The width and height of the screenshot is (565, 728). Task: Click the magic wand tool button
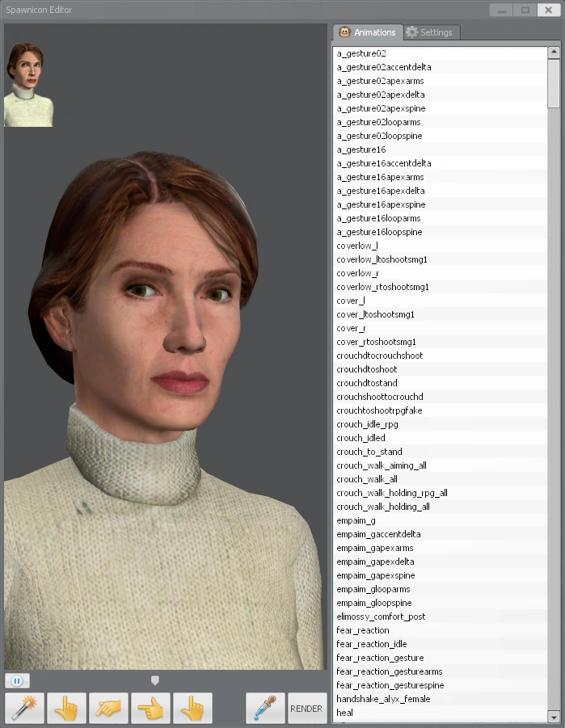coord(24,708)
